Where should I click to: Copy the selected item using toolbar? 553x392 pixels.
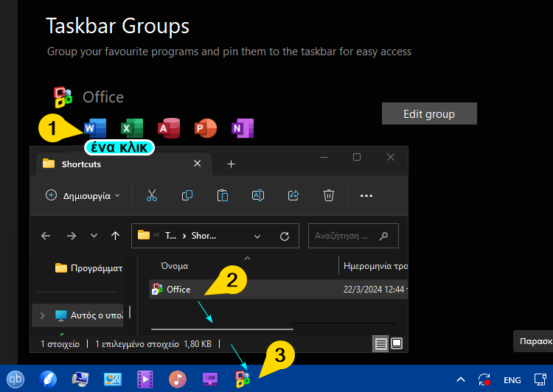(187, 195)
